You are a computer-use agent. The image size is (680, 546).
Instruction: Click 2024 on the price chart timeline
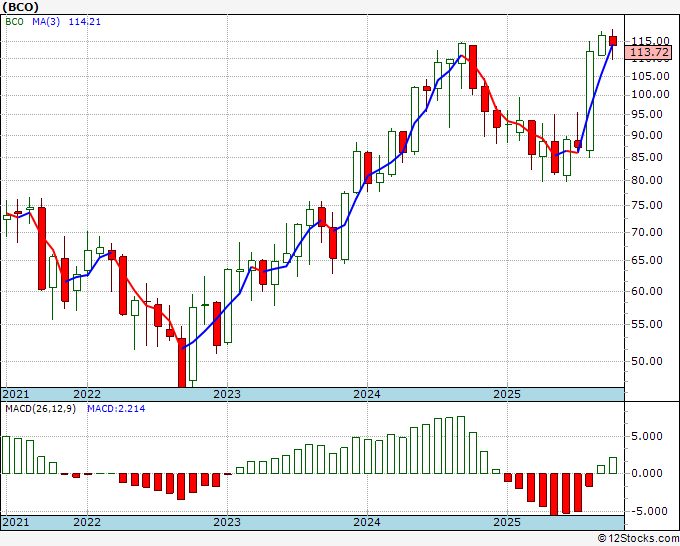click(367, 394)
